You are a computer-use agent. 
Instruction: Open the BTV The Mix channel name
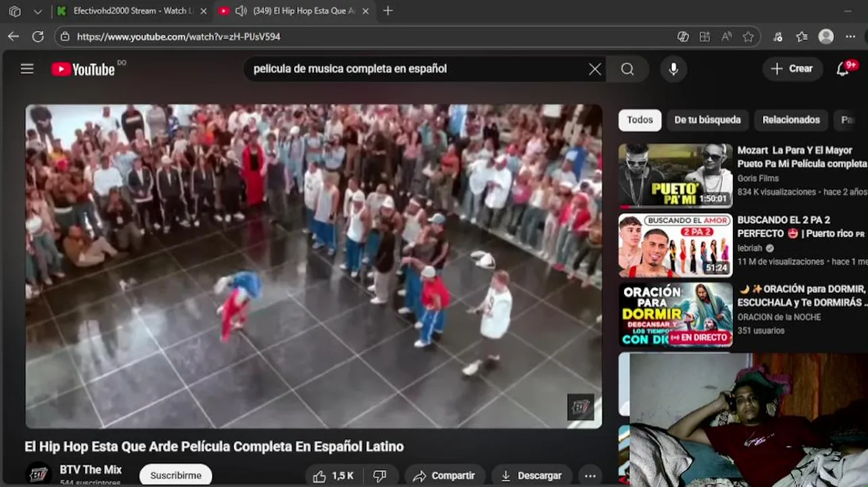pyautogui.click(x=91, y=469)
